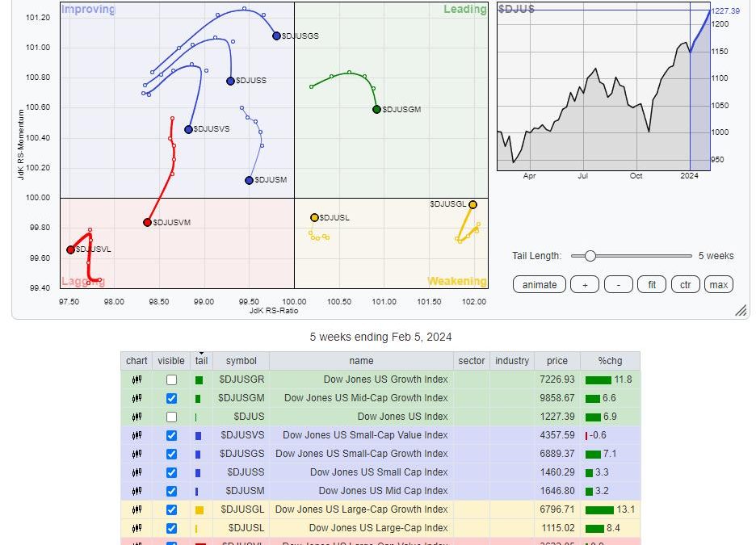Check the visible box for $DJUS

pyautogui.click(x=171, y=417)
